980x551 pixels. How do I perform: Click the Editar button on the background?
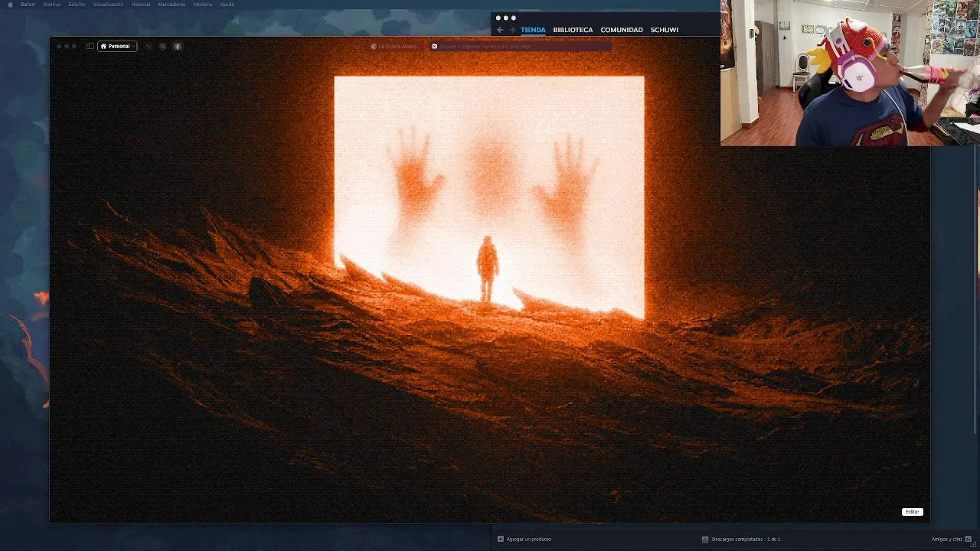coord(912,511)
